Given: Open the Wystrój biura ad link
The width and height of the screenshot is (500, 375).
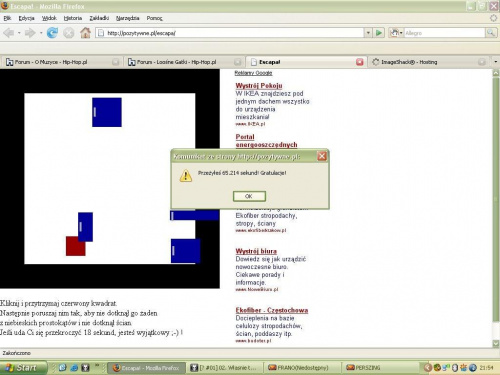Looking at the screenshot, I should point(256,251).
